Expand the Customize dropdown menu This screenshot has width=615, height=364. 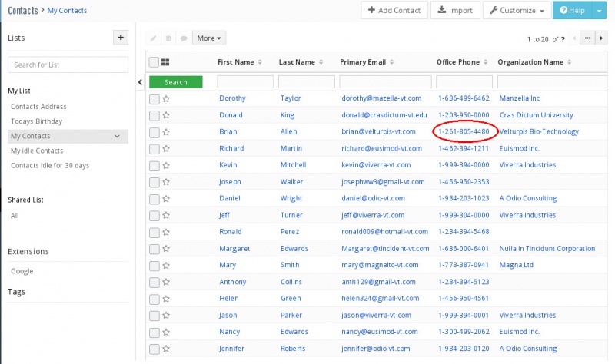coord(515,11)
